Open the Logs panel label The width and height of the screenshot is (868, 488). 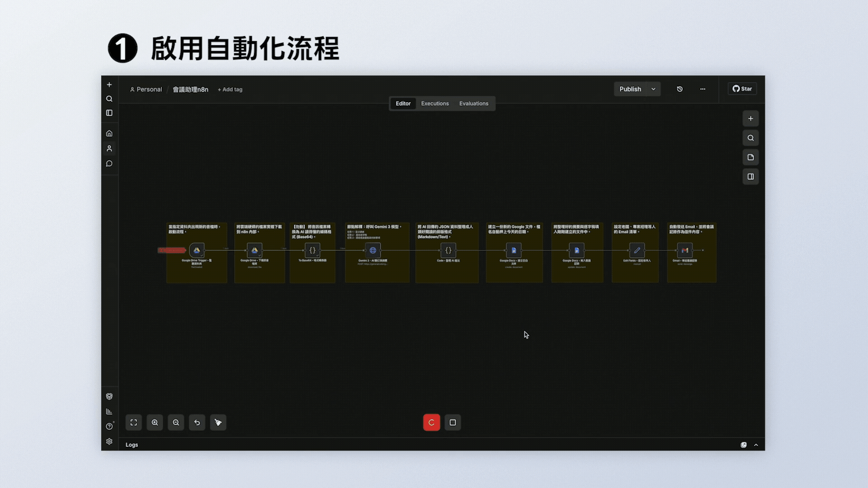pyautogui.click(x=132, y=445)
